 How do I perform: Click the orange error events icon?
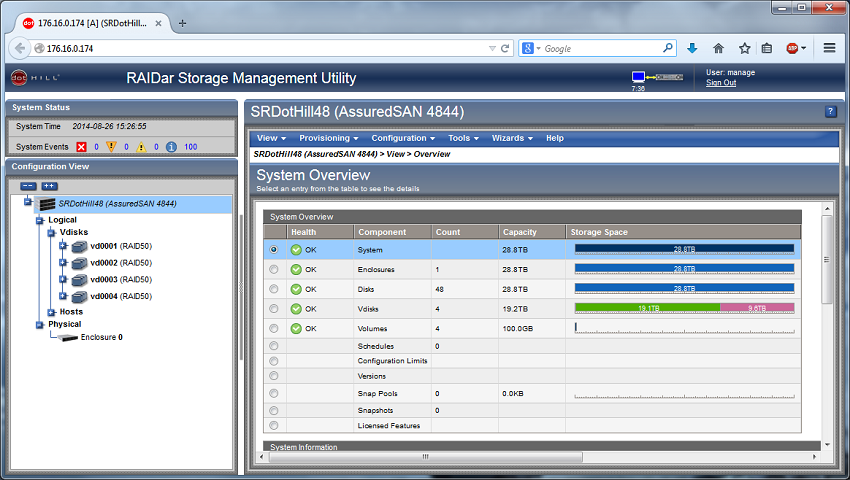point(111,146)
